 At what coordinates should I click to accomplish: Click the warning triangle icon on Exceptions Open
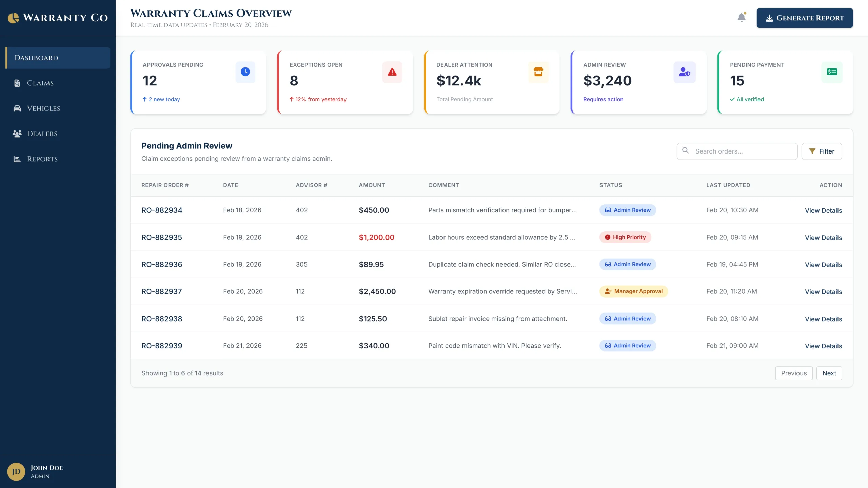(x=392, y=72)
